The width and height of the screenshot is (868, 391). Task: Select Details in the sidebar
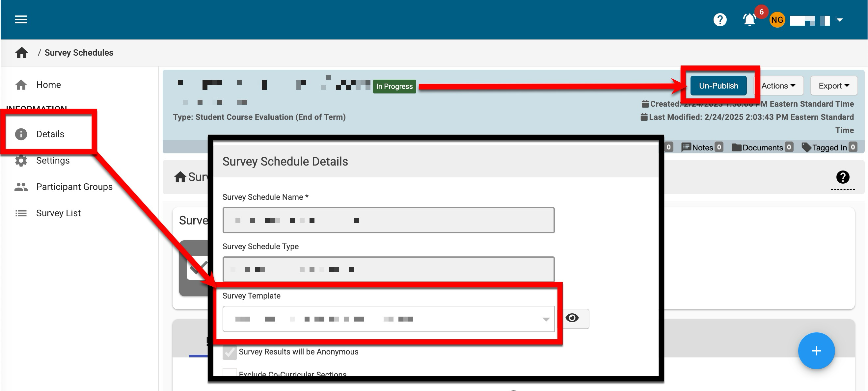pyautogui.click(x=50, y=134)
